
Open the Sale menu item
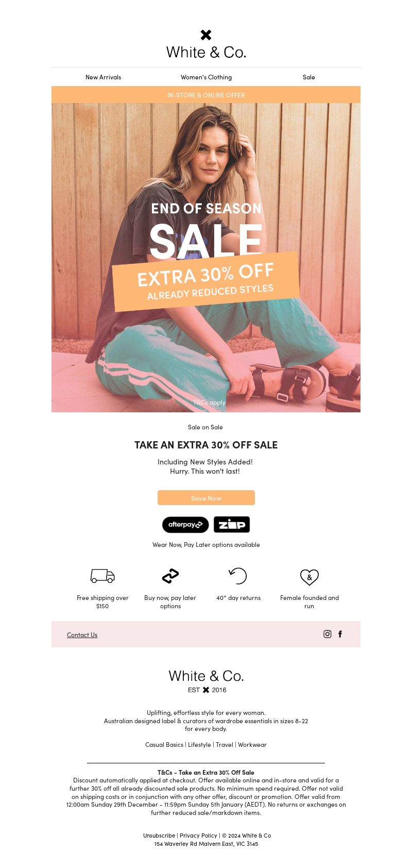[x=309, y=77]
